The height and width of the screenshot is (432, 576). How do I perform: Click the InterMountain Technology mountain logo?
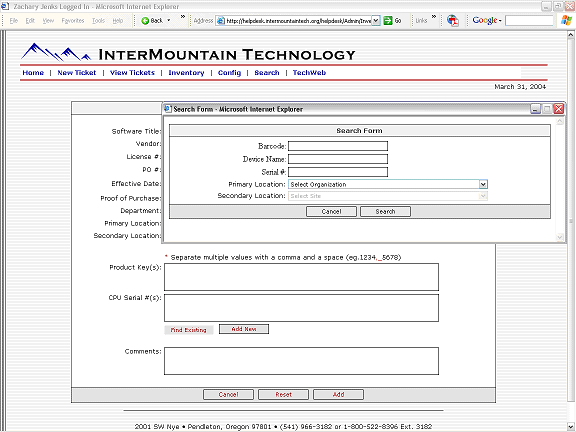(x=56, y=52)
